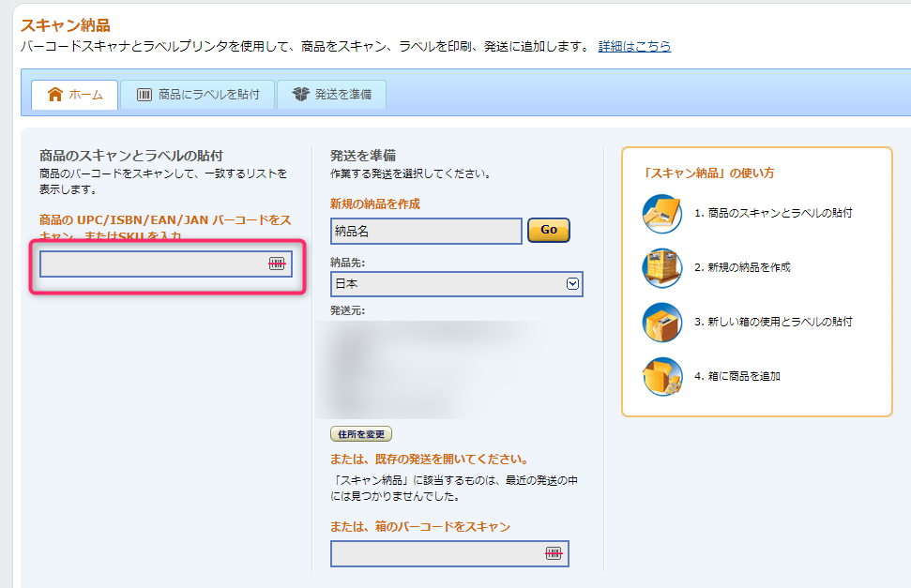The height and width of the screenshot is (588, 911).
Task: Open the 商品にラベルを貼付 tab
Action: [x=197, y=95]
